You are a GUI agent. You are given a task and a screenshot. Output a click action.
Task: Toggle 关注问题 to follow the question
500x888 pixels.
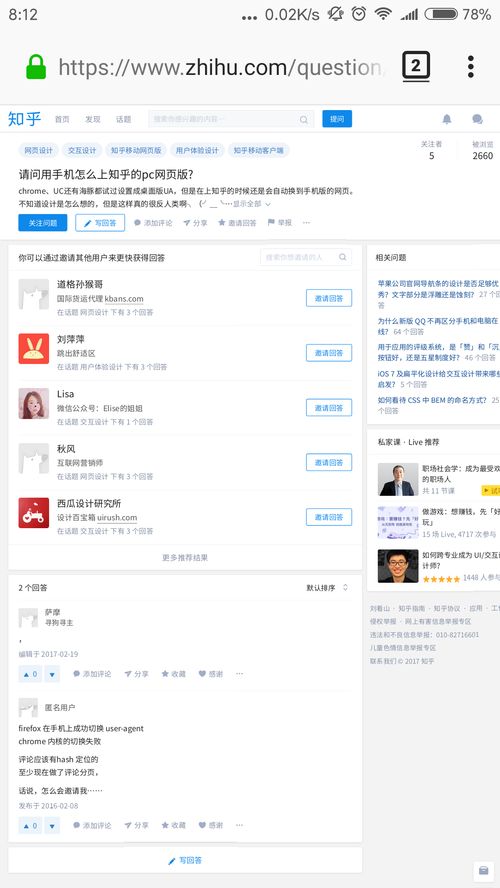(42, 223)
